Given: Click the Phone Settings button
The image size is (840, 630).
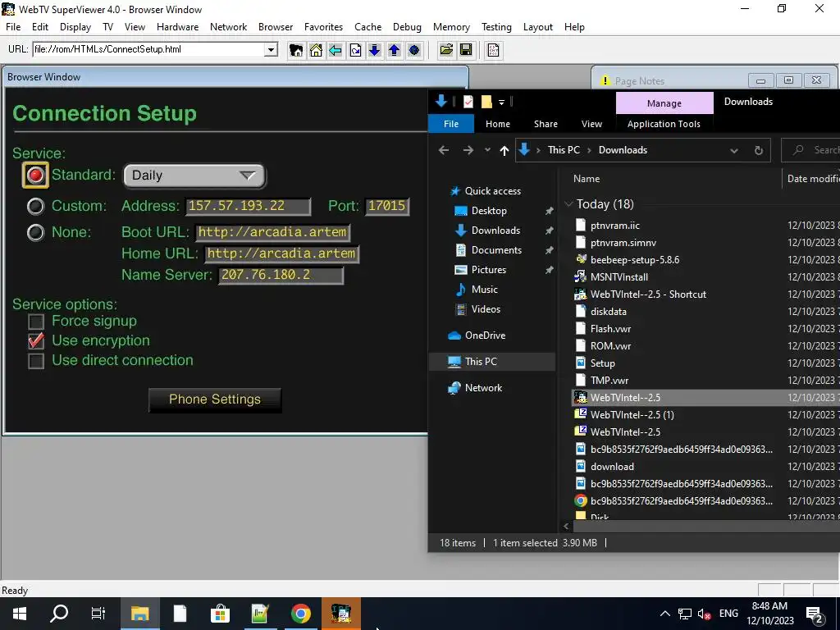Looking at the screenshot, I should (x=215, y=399).
